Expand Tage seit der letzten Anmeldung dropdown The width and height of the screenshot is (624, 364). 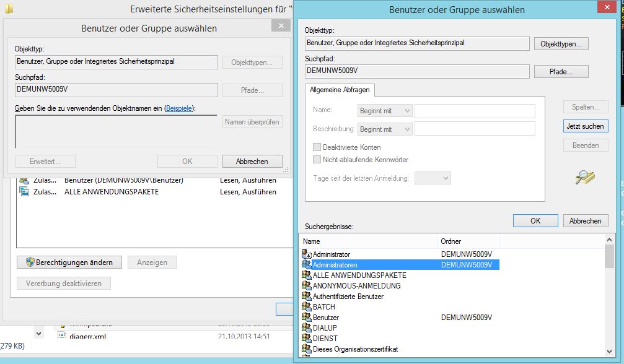432,178
